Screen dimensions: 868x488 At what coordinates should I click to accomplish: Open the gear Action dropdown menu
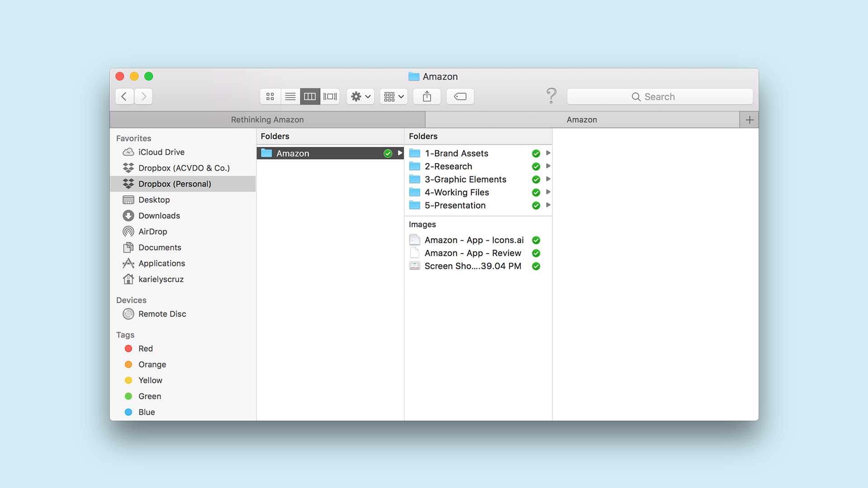pyautogui.click(x=360, y=96)
